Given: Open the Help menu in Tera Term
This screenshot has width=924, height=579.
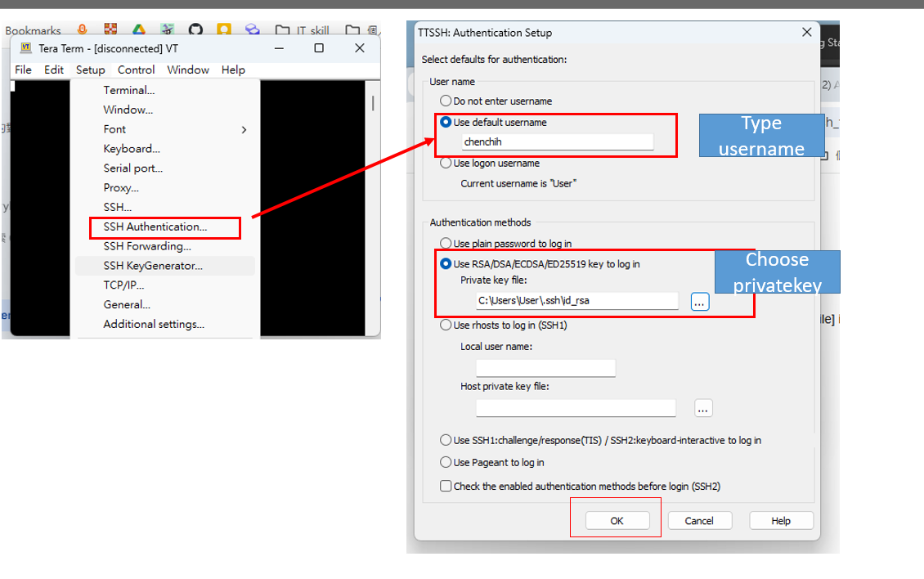Looking at the screenshot, I should pyautogui.click(x=233, y=70).
